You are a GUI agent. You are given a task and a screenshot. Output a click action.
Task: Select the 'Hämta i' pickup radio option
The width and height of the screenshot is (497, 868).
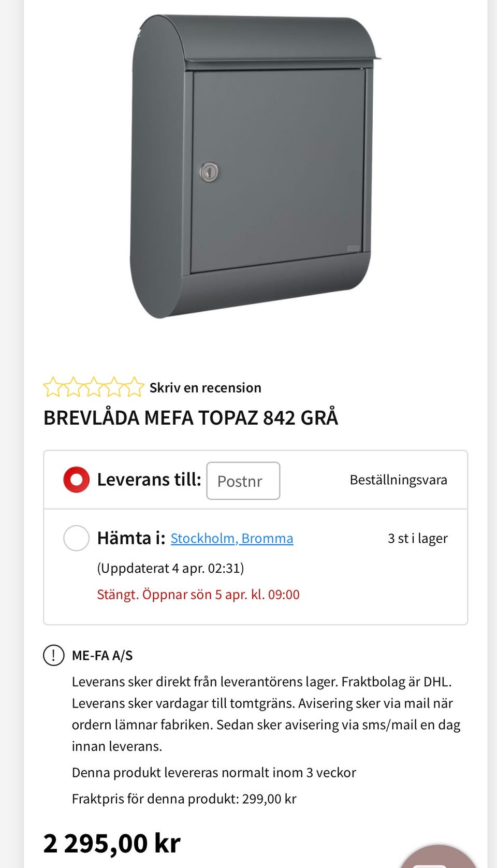[76, 538]
